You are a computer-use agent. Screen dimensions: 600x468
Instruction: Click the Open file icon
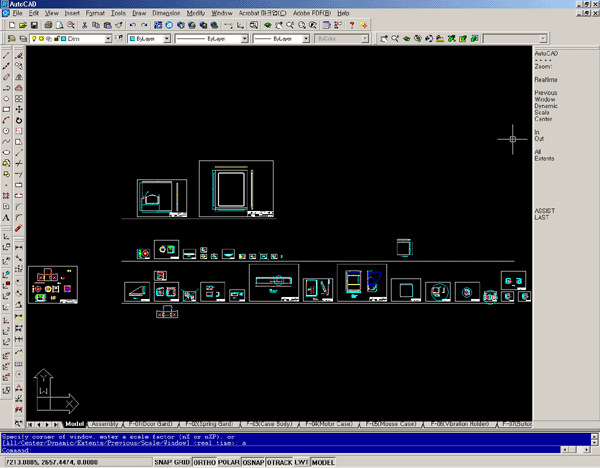pos(23,25)
